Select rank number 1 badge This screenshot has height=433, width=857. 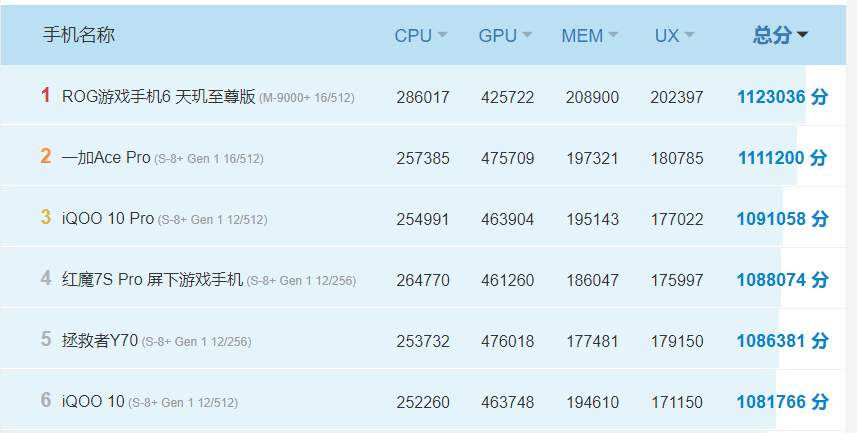click(46, 95)
